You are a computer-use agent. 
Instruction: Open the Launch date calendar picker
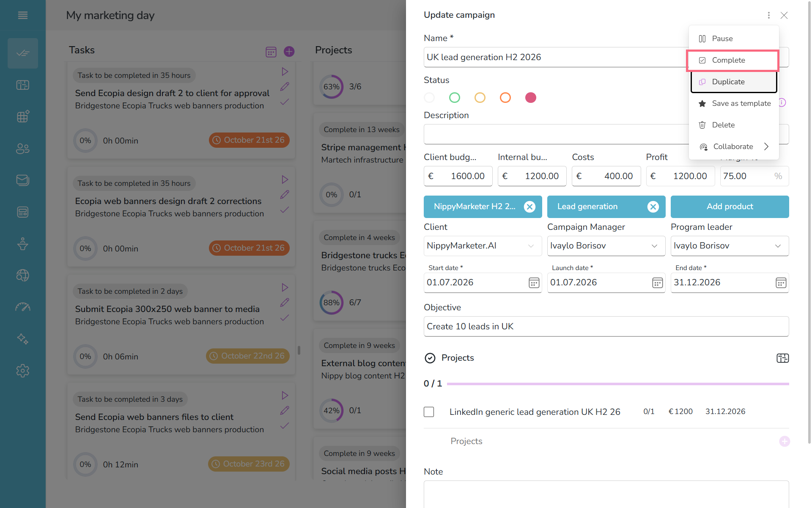point(657,283)
